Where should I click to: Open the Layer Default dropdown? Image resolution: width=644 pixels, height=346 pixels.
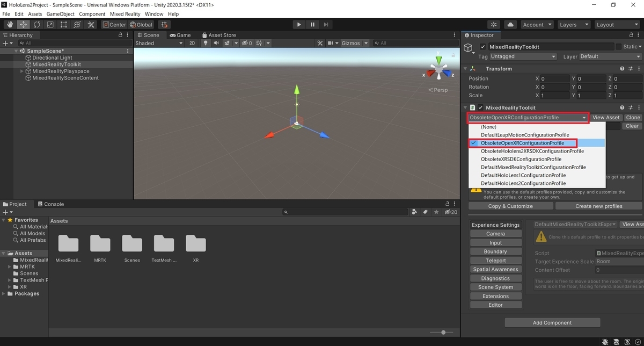pyautogui.click(x=610, y=56)
